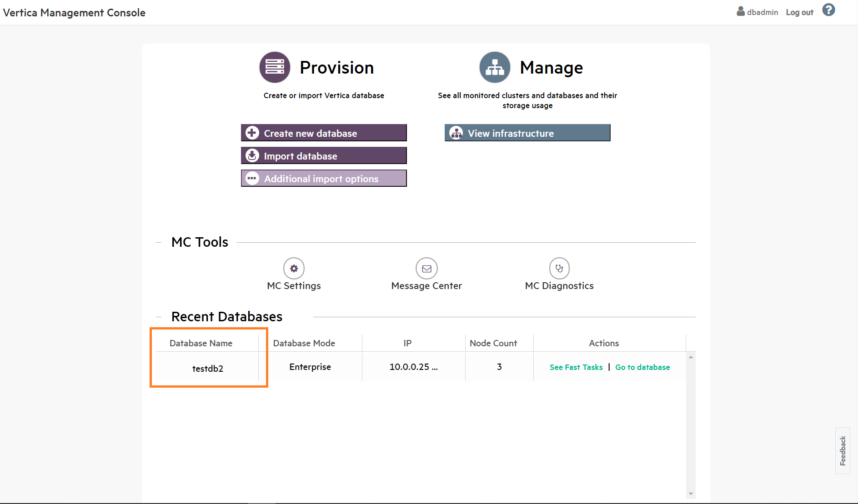Click plus icon on Create new database
Viewport: 858px width, 504px height.
(x=252, y=133)
